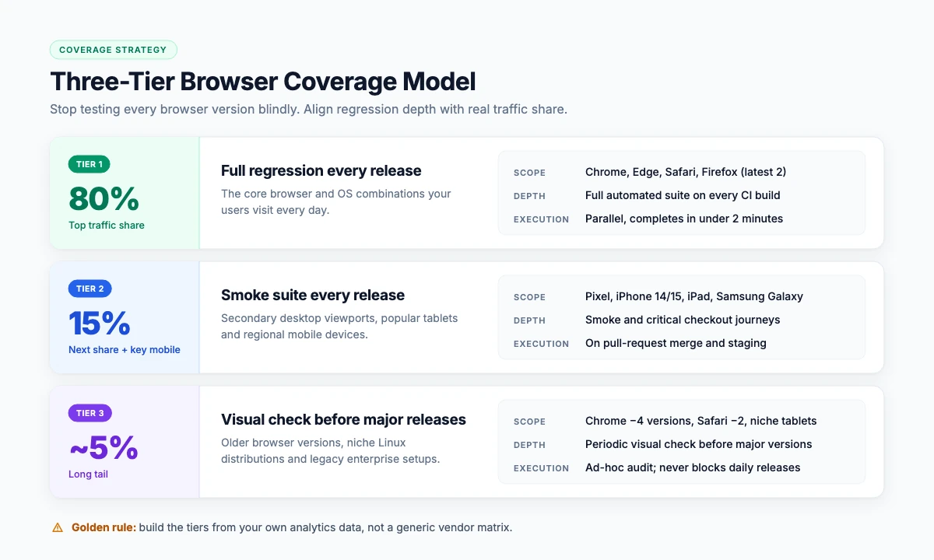Click the DEPTH label in the Tier 3 card
Screen dimensions: 934x560
point(529,445)
